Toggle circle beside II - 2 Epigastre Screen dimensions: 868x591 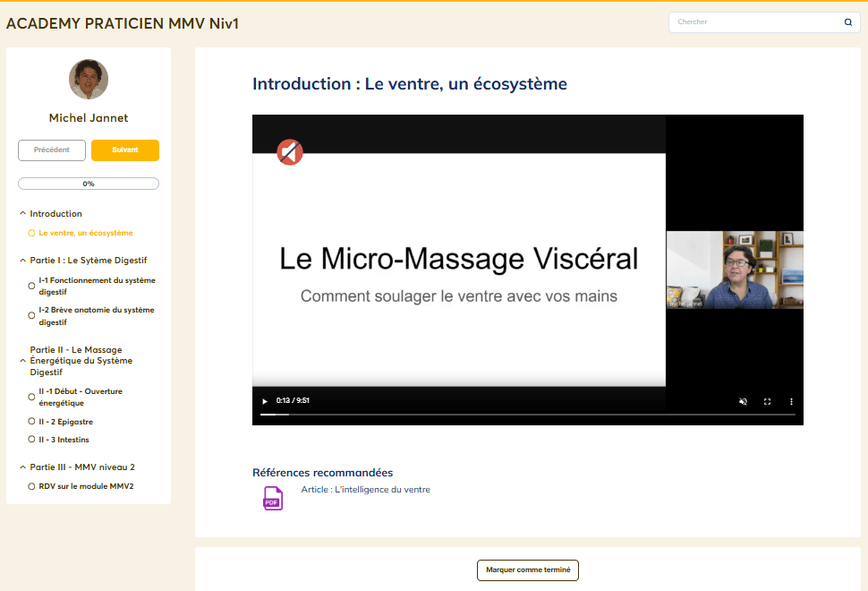pyautogui.click(x=31, y=422)
